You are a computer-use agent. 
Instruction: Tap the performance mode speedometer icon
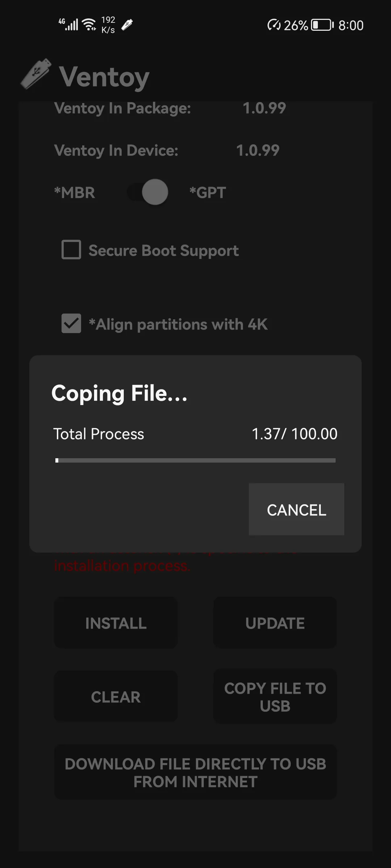coord(274,25)
